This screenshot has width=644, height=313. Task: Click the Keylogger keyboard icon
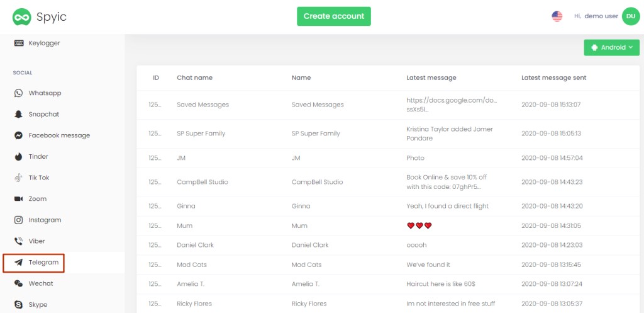[x=19, y=43]
